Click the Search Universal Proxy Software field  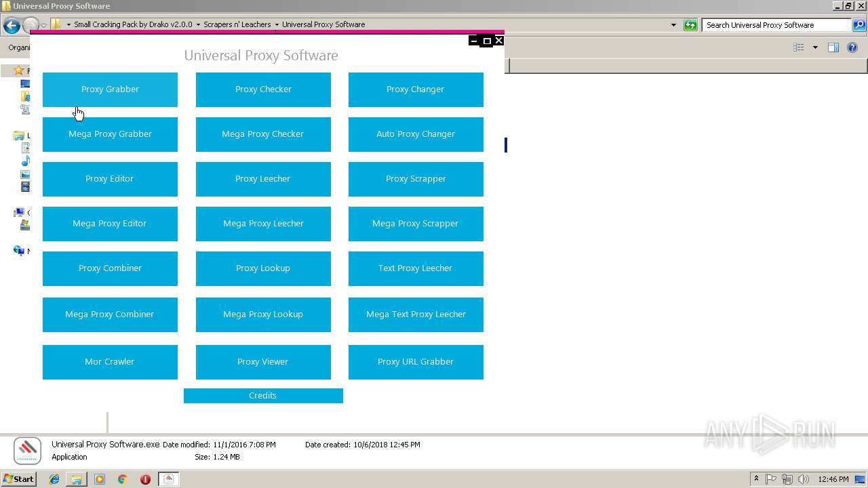point(776,25)
